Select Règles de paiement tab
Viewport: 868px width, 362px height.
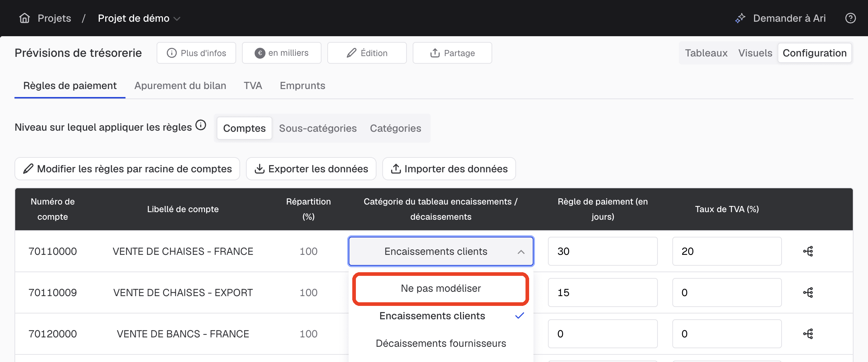point(70,86)
